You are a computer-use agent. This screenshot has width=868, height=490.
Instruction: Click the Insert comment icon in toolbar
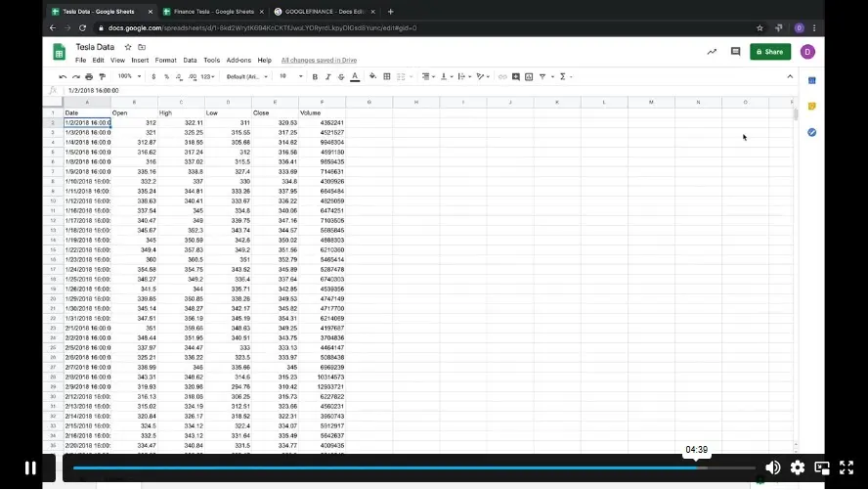pyautogui.click(x=515, y=77)
